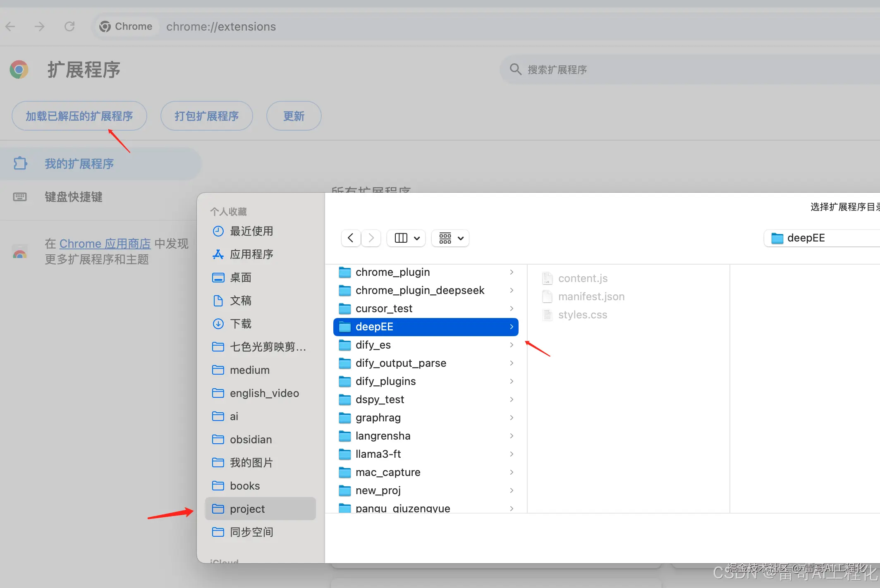Expand the dify_output_parse folder chevron

[x=512, y=363]
